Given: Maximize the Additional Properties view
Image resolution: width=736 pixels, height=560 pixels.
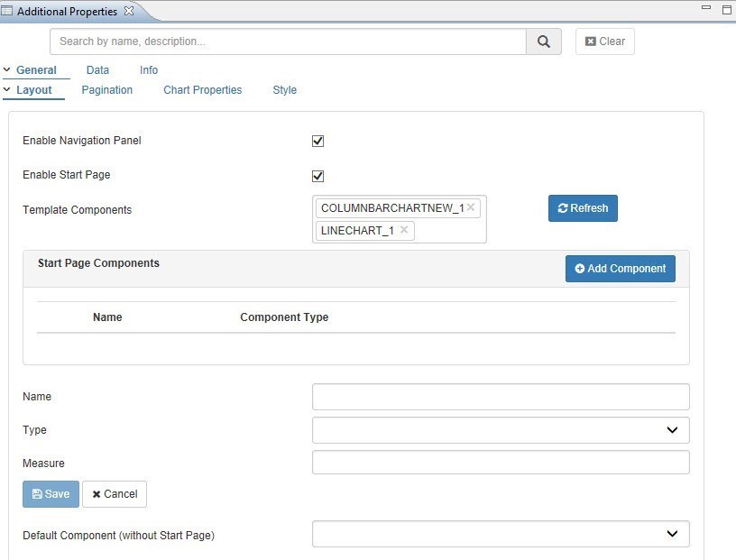Looking at the screenshot, I should coord(726,9).
